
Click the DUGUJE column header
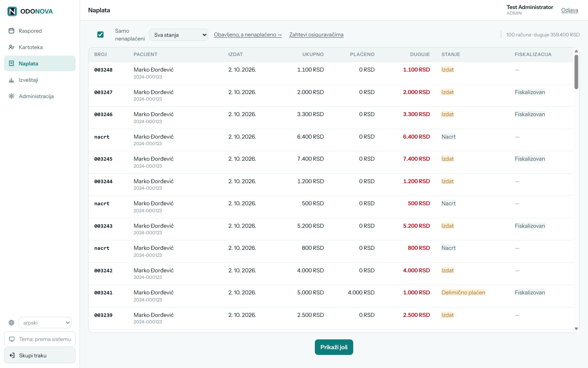point(420,54)
